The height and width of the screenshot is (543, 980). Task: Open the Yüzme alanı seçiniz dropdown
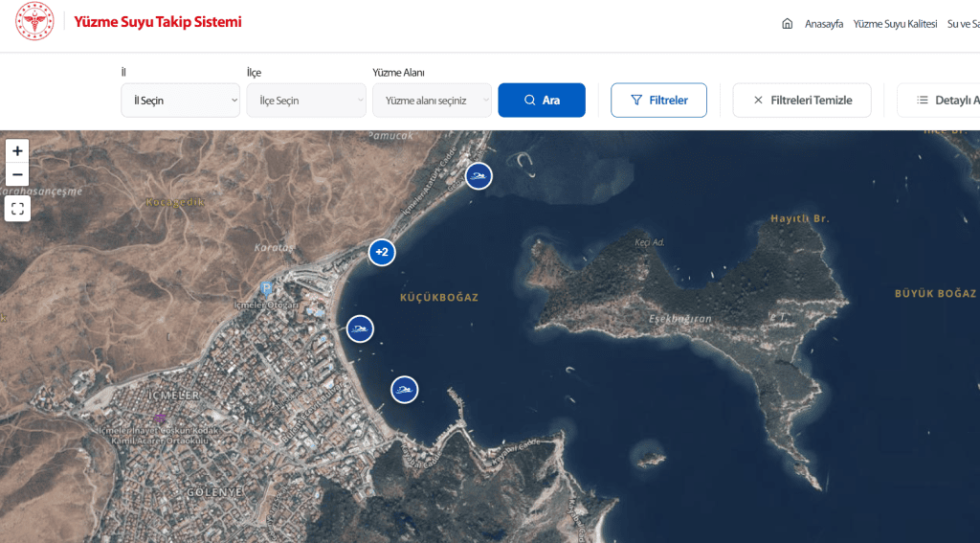(432, 101)
